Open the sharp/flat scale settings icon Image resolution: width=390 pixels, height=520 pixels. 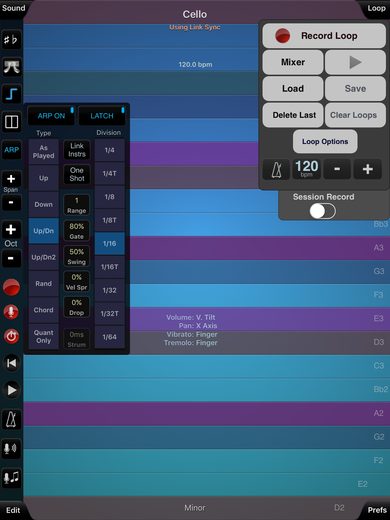click(11, 40)
